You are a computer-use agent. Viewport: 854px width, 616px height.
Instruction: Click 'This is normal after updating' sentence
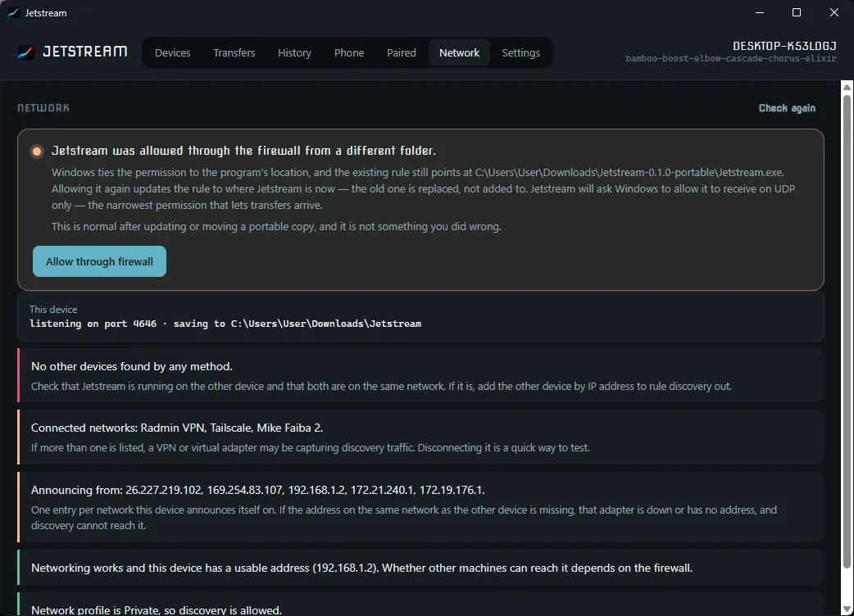click(x=276, y=226)
